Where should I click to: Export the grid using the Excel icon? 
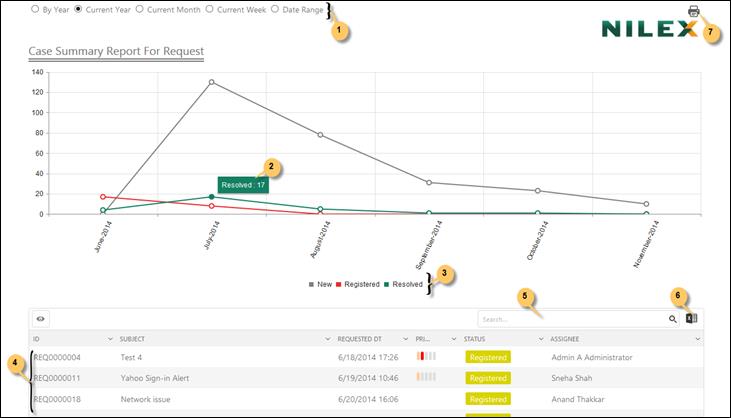click(x=691, y=319)
